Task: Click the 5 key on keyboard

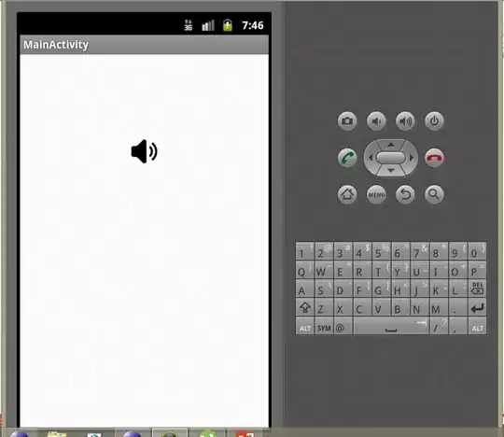Action: (x=381, y=251)
